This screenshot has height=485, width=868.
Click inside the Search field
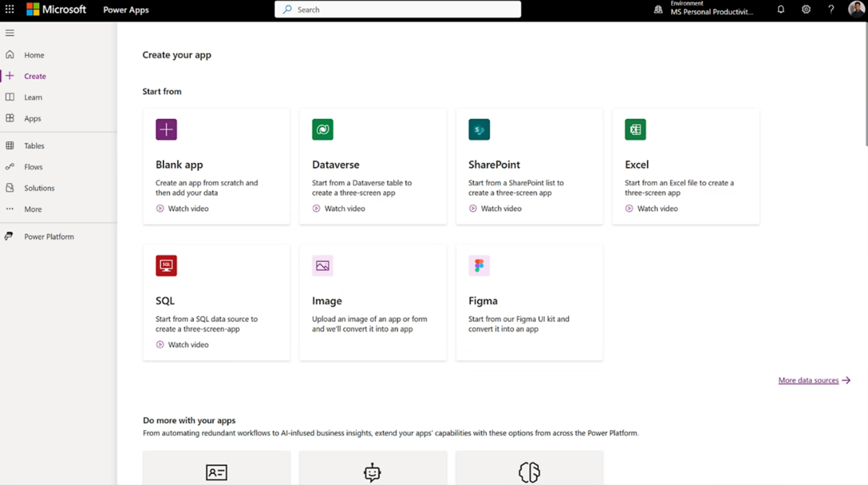coord(398,9)
